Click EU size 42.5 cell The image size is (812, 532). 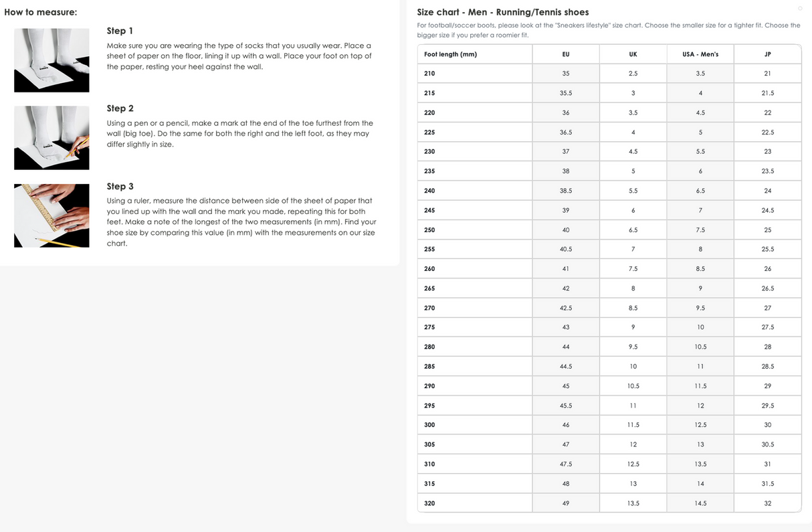tap(566, 308)
